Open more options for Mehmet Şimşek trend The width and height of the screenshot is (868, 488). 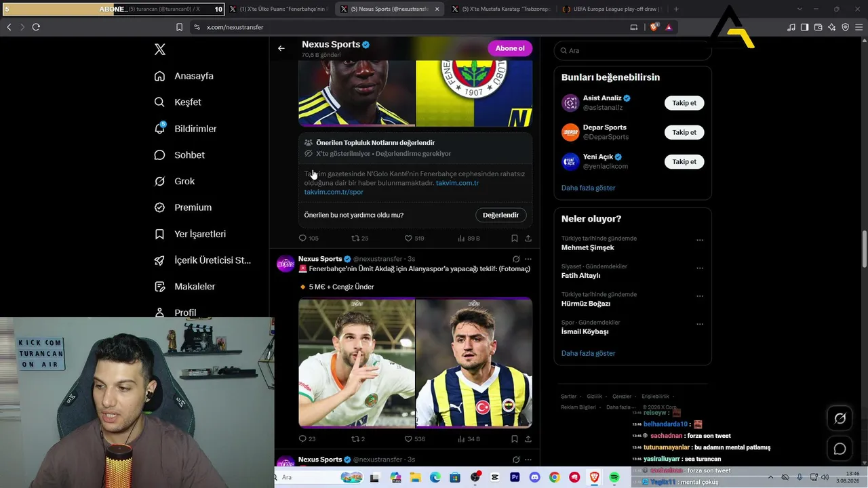click(x=700, y=240)
